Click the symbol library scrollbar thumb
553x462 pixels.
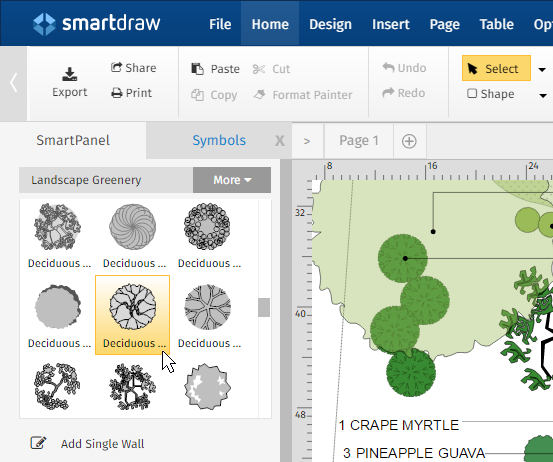pyautogui.click(x=264, y=307)
